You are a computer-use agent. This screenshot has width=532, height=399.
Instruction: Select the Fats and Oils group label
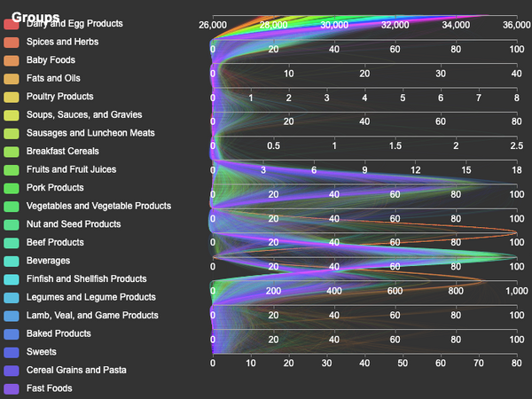(53, 78)
